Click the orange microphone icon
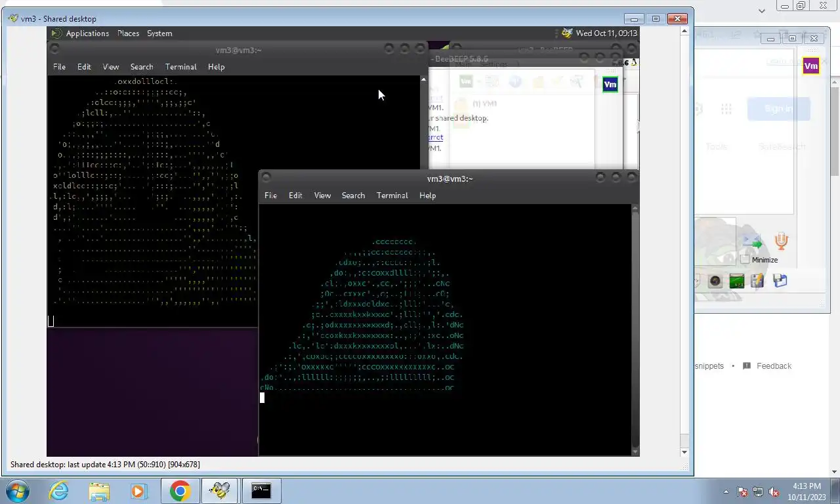The height and width of the screenshot is (504, 840). click(x=781, y=241)
